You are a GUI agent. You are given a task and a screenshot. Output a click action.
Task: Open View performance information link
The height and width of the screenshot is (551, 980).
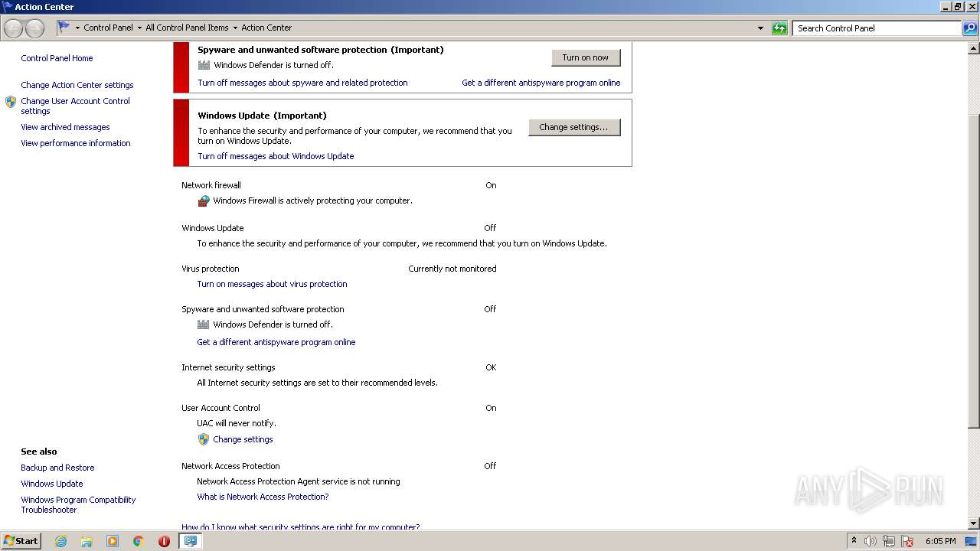(76, 143)
